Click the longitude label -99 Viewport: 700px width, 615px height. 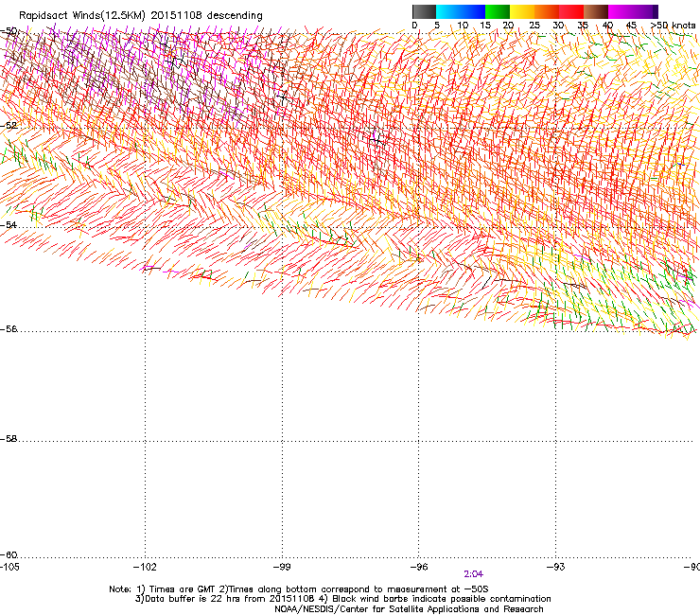(282, 567)
